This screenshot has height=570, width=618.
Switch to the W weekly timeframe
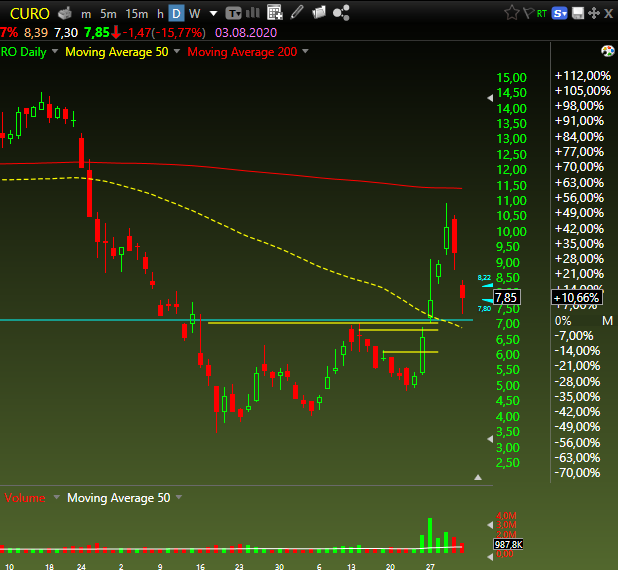click(x=194, y=14)
